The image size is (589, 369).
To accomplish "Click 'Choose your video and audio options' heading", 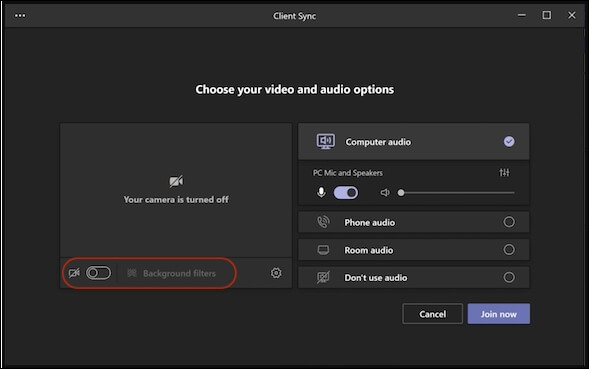I will 294,89.
